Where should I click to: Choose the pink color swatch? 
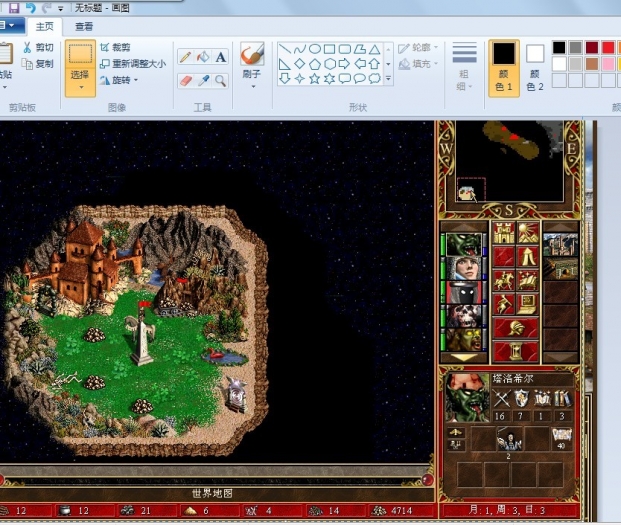pos(608,64)
